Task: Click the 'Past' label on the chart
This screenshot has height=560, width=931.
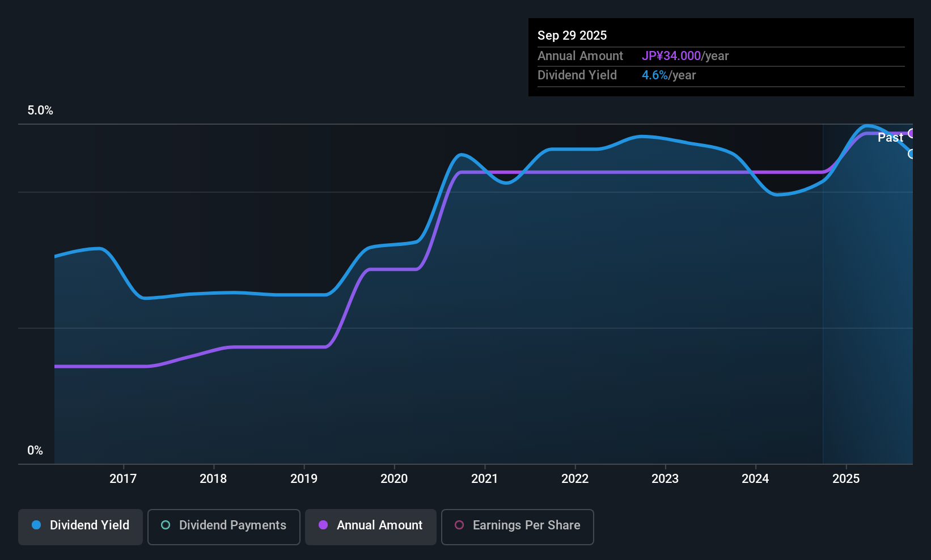Action: [890, 138]
